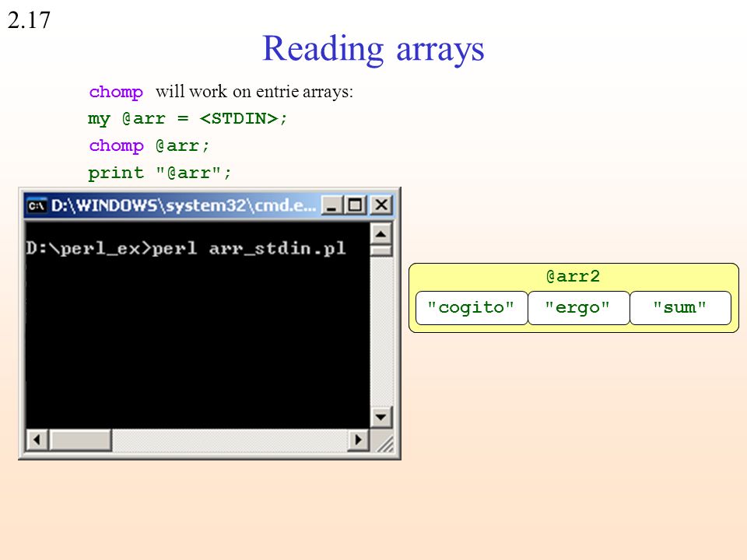Image resolution: width=747 pixels, height=560 pixels.
Task: Click the 'chomp @arr;' code line
Action: click(149, 145)
